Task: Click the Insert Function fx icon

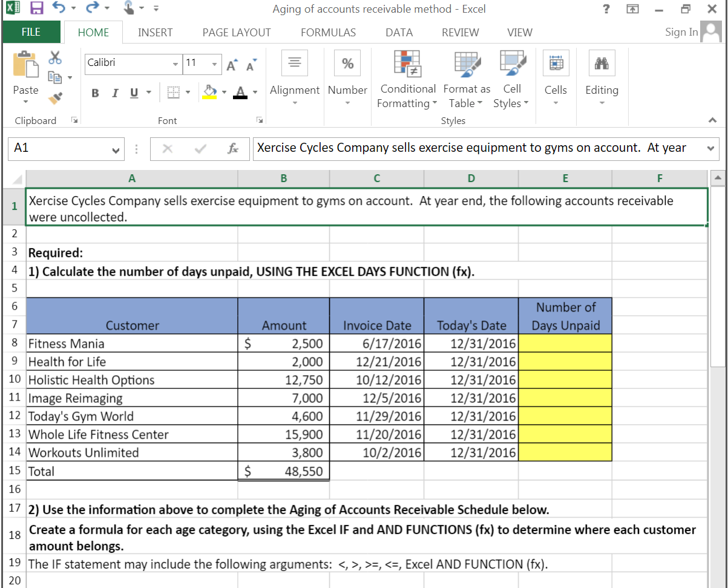Action: (x=233, y=148)
